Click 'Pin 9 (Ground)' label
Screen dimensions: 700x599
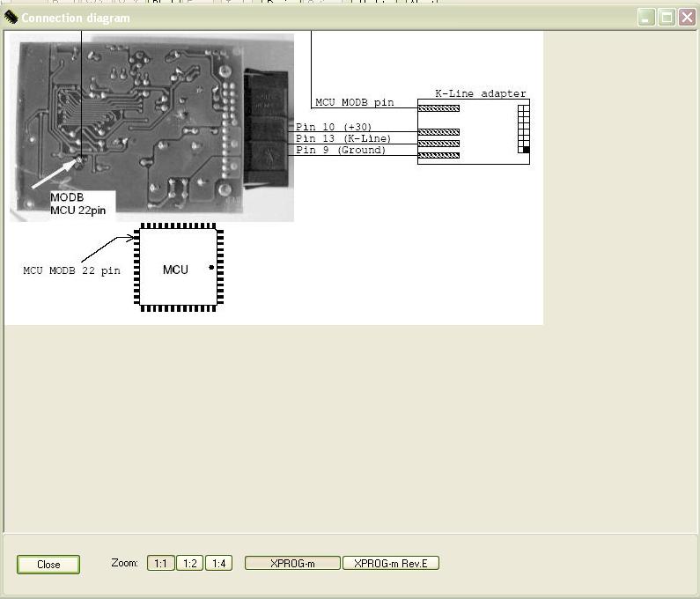341,150
